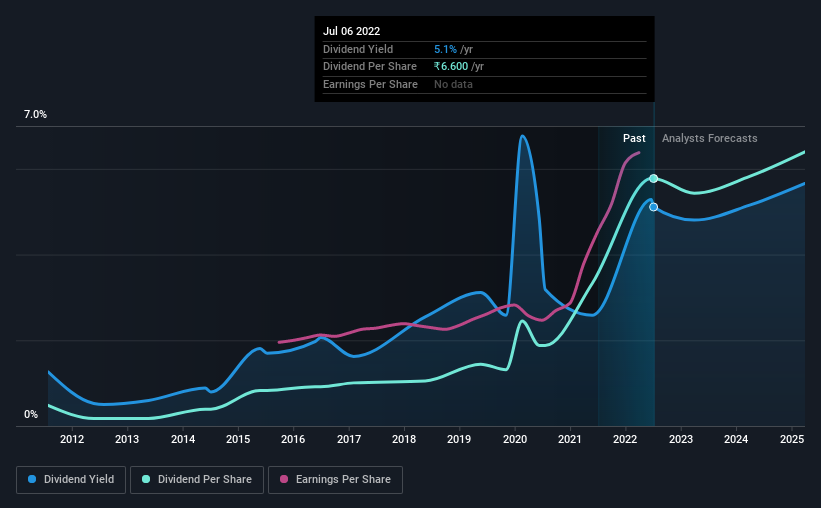821x508 pixels.
Task: Click the 2015 x-axis label
Action: coord(238,439)
